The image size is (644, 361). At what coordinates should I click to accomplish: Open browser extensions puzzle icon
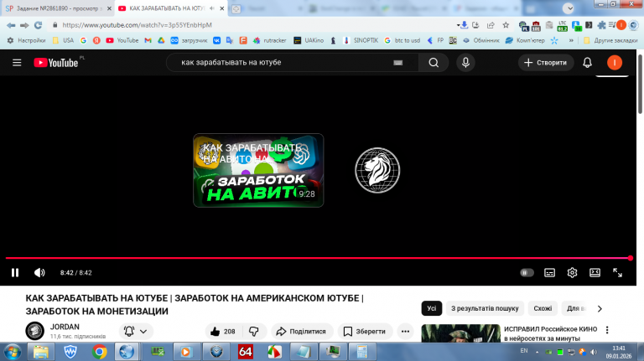pos(602,25)
